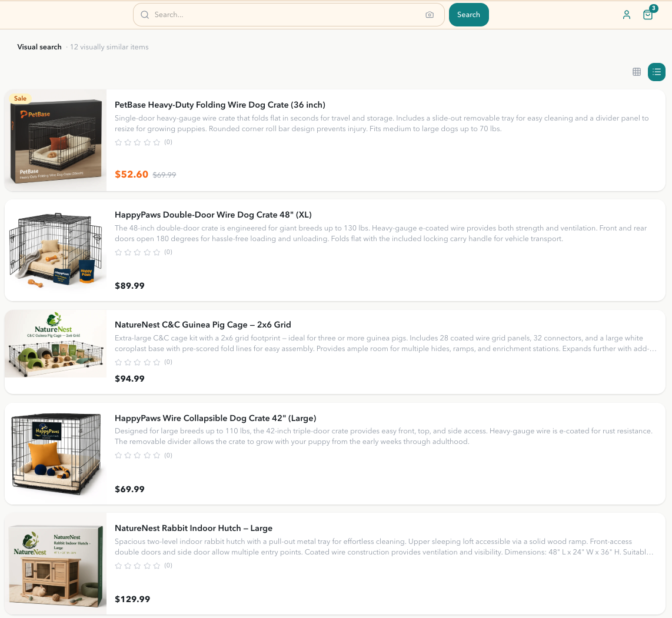Open the shopping cart icon
This screenshot has width=672, height=618.
(x=648, y=15)
